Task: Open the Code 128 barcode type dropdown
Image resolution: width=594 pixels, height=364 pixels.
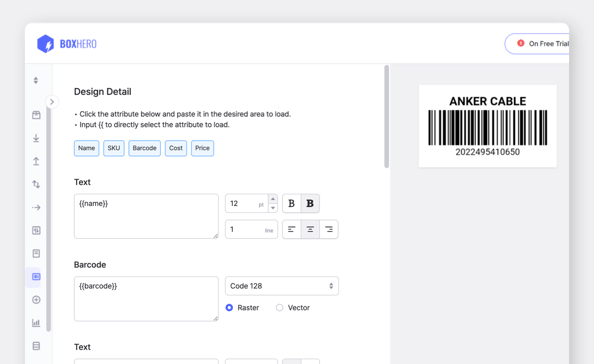Action: [281, 286]
